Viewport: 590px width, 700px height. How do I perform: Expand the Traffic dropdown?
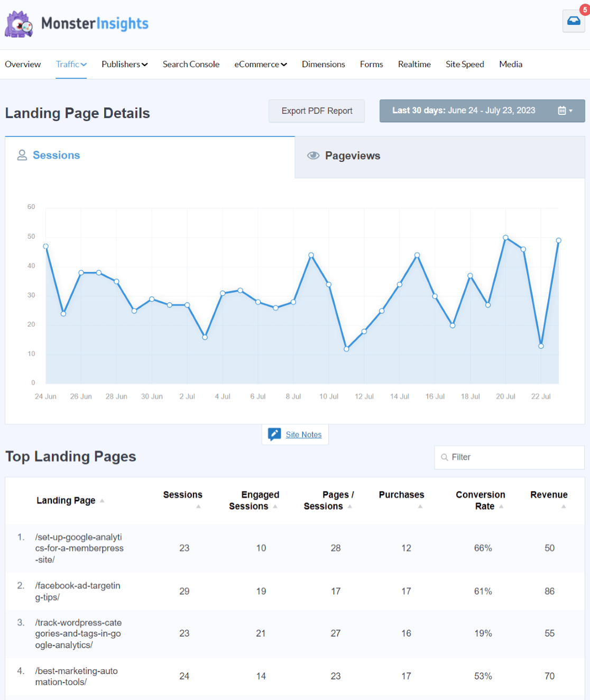point(71,64)
